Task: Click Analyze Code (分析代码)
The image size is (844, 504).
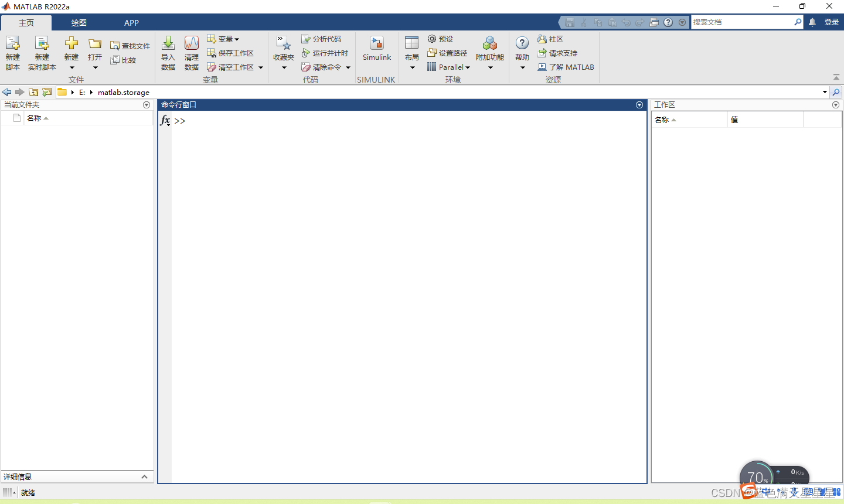Action: pos(321,39)
